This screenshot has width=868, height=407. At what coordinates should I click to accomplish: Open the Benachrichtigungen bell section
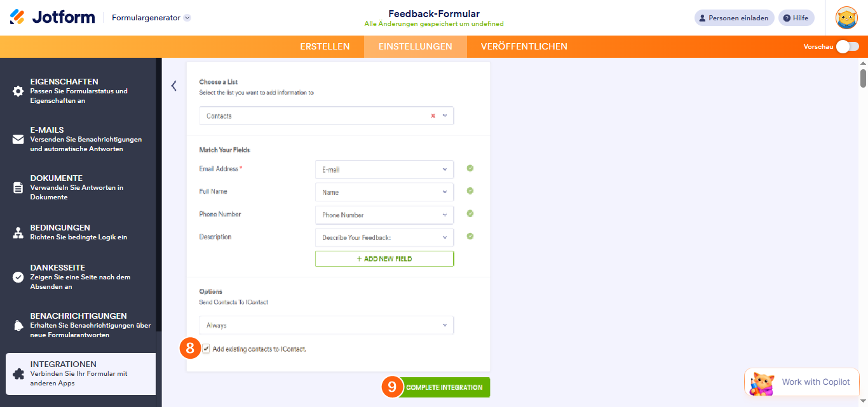coord(18,326)
